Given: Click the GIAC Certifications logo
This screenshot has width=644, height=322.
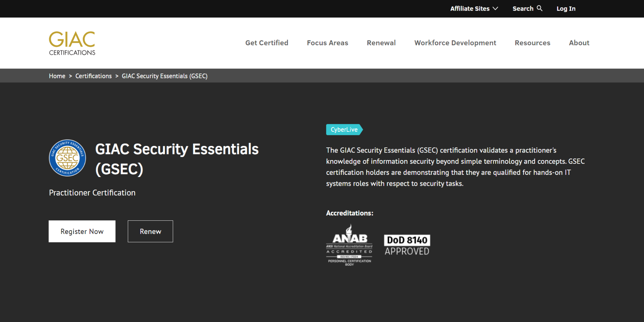Looking at the screenshot, I should click(72, 42).
